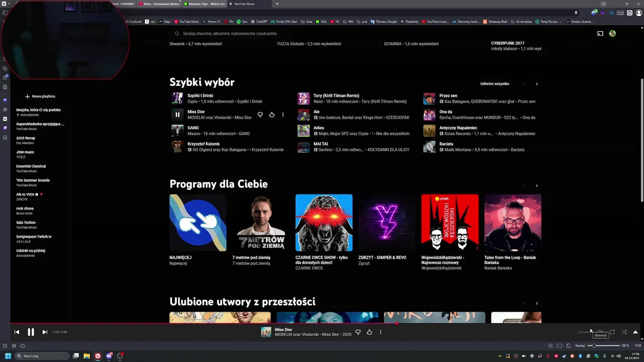Open the ChatGPT bookmark
The width and height of the screenshot is (644, 362).
259,22
